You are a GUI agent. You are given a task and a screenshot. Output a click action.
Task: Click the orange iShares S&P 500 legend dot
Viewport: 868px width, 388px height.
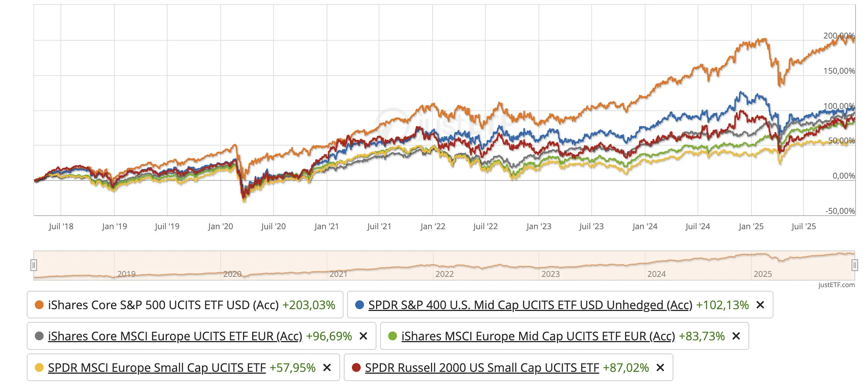39,305
